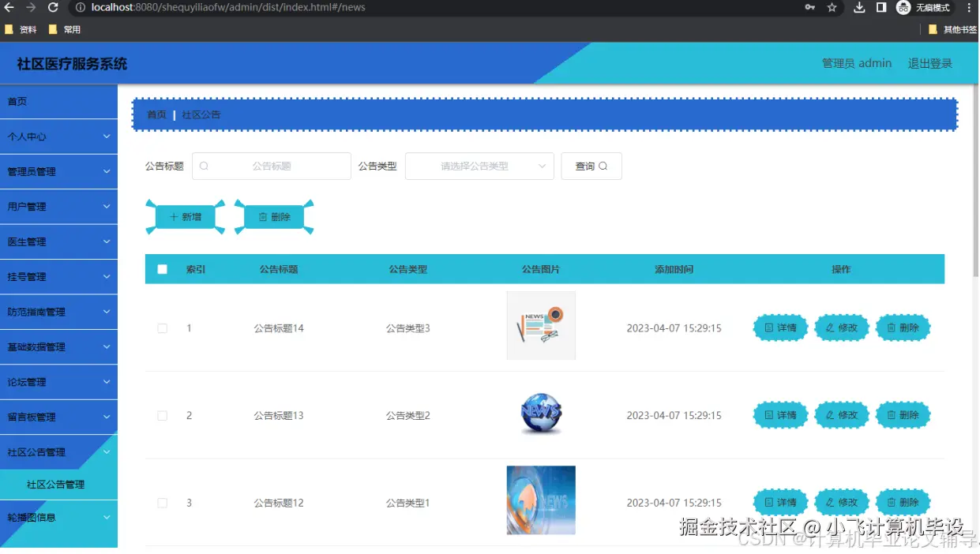Click the browser address bar URL
Viewport: 980px width, 554px height.
(x=228, y=7)
